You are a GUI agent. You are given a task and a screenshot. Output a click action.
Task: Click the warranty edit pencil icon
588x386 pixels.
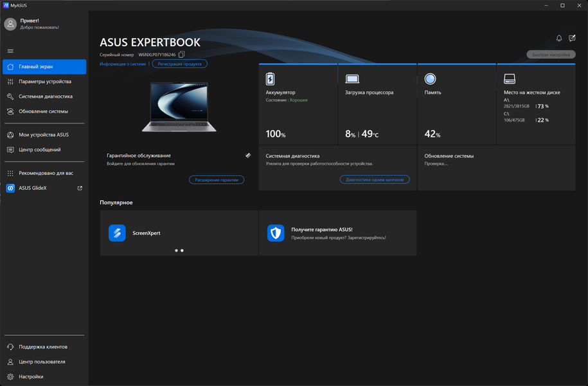coord(248,156)
